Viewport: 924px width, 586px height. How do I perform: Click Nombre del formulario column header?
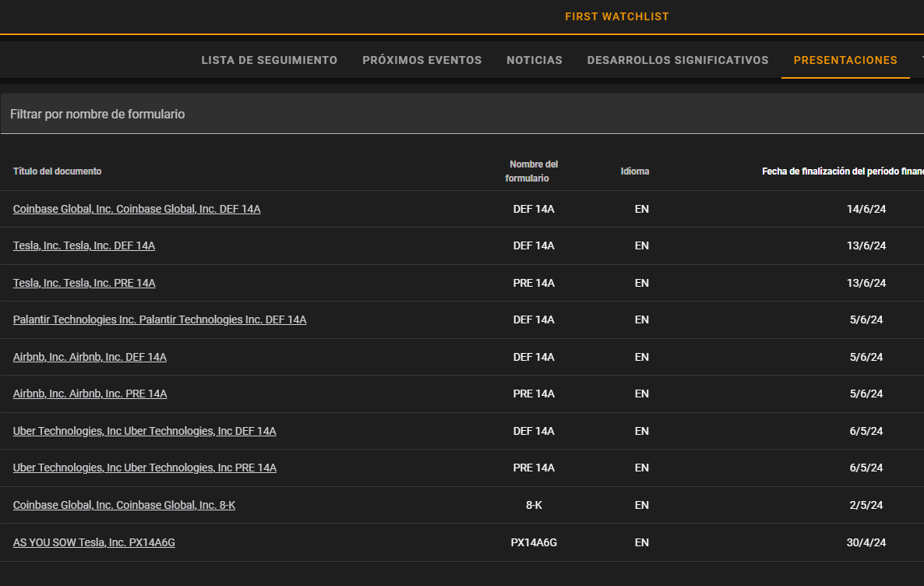coord(531,171)
